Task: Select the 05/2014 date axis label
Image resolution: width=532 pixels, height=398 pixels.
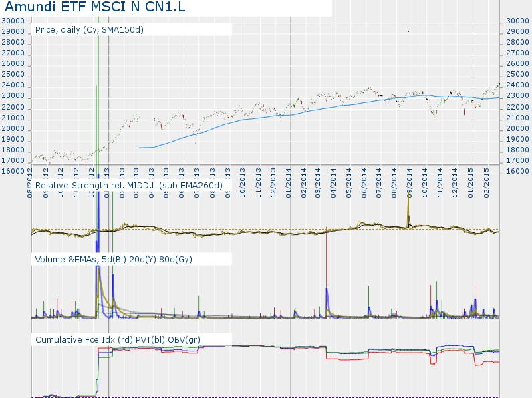Action: pyautogui.click(x=348, y=183)
